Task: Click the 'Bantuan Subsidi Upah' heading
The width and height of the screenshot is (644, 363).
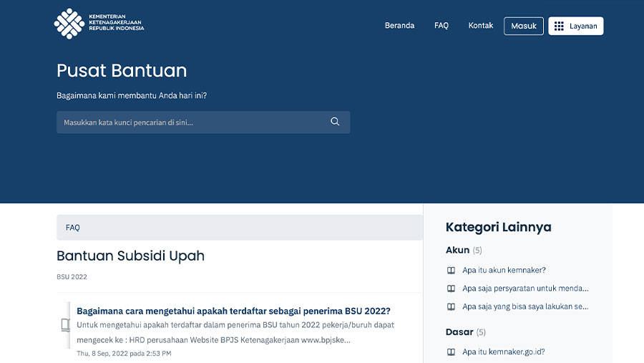Action: (x=131, y=256)
